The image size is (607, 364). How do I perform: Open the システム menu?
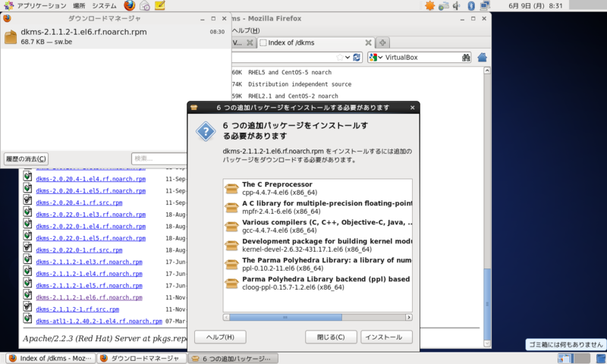point(104,5)
